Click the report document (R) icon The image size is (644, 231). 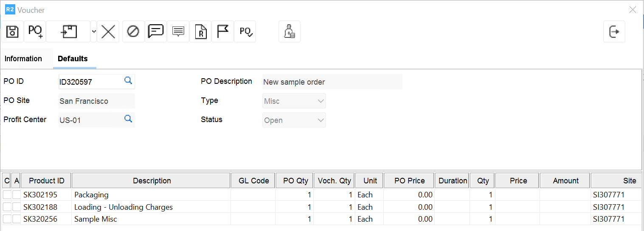pos(200,31)
